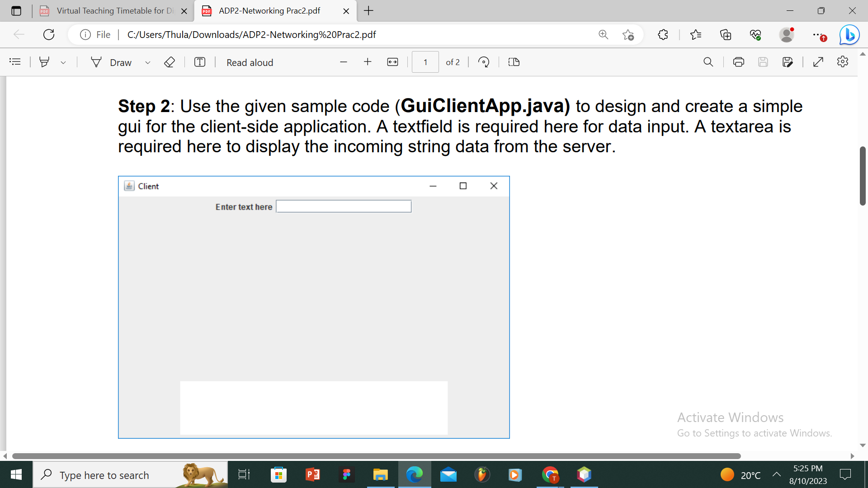Open the table of contents panel

point(15,62)
